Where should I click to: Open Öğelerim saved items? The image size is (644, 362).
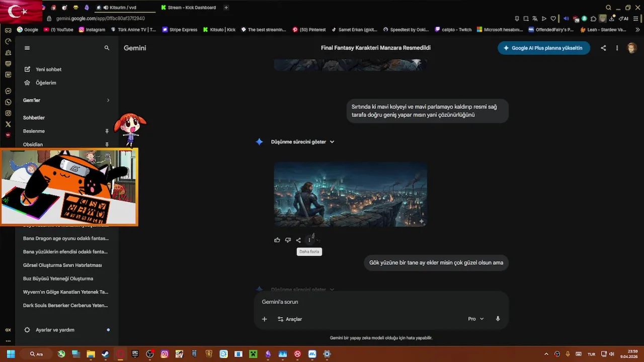tap(46, 83)
